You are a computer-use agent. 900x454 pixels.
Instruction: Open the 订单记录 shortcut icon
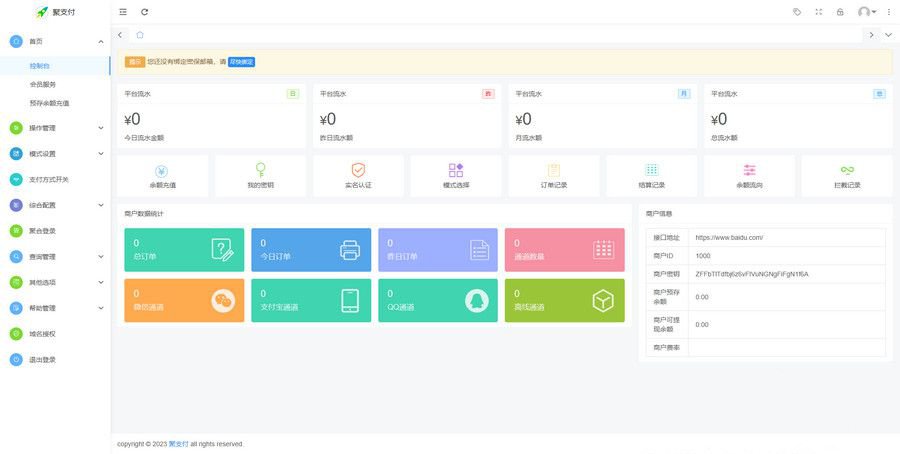[554, 171]
